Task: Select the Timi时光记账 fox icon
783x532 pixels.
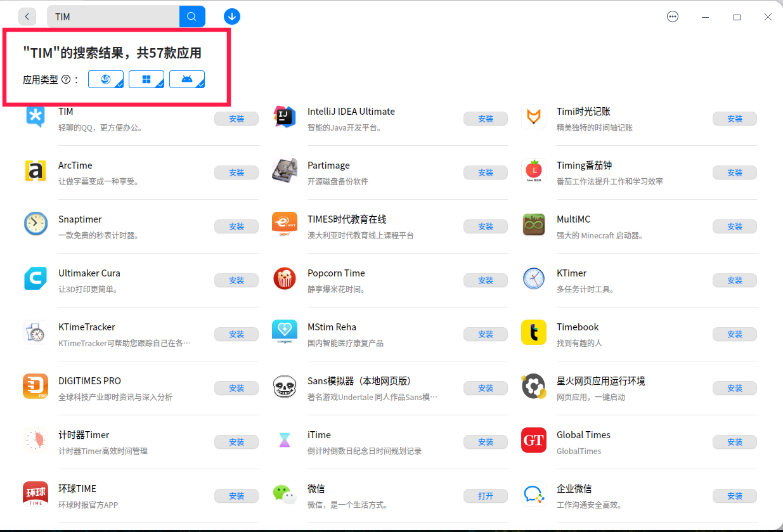Action: click(x=534, y=117)
